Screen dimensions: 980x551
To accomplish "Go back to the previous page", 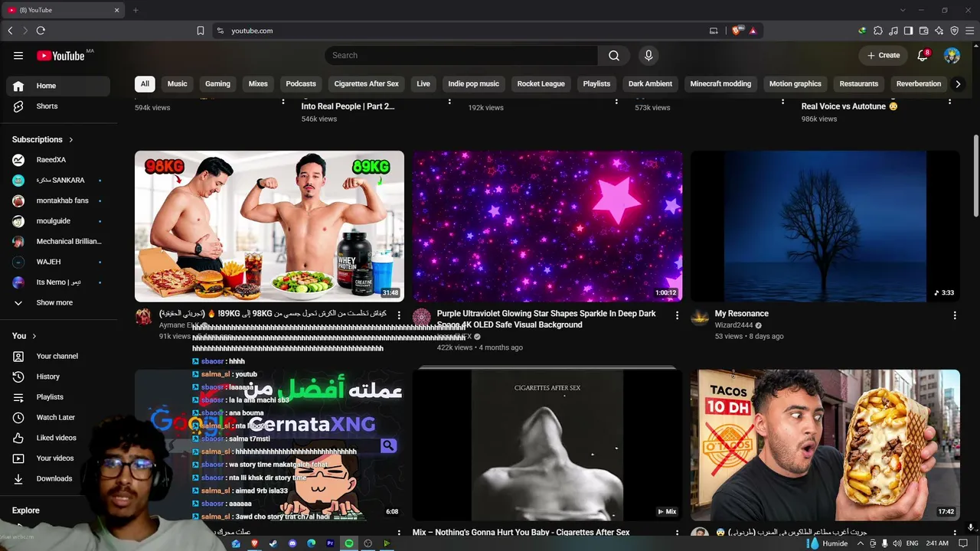I will click(10, 31).
